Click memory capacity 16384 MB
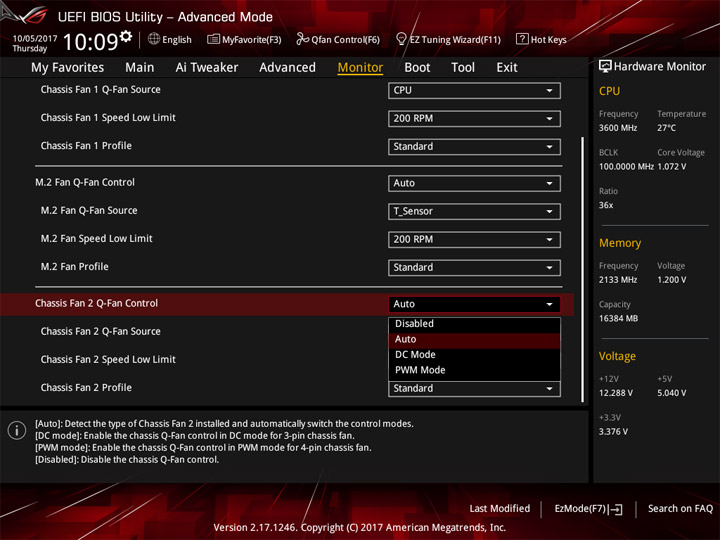Image resolution: width=720 pixels, height=540 pixels. [618, 318]
